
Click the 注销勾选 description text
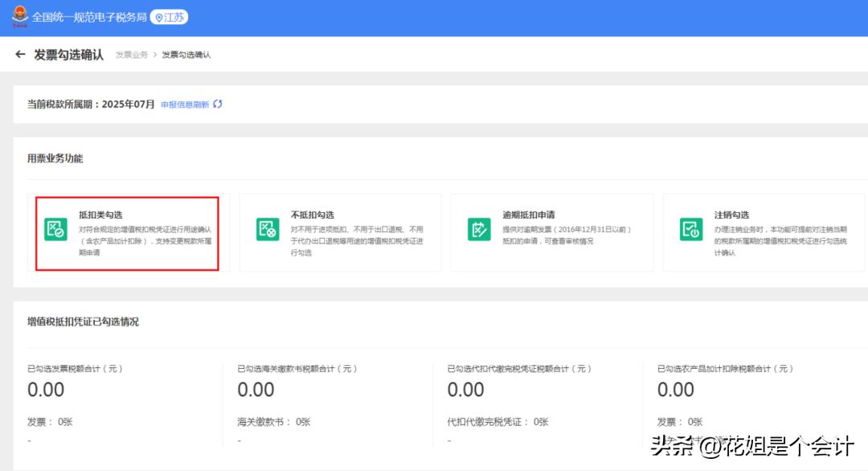(780, 241)
